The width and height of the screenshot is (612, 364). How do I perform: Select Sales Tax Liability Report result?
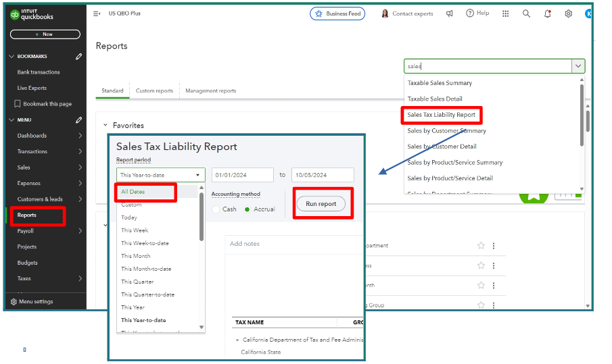[442, 115]
